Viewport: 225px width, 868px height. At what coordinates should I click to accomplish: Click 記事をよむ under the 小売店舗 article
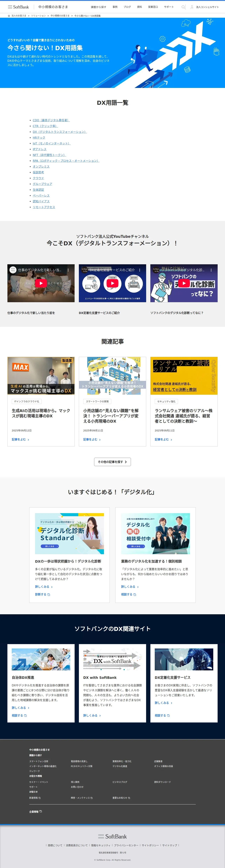click(x=92, y=439)
